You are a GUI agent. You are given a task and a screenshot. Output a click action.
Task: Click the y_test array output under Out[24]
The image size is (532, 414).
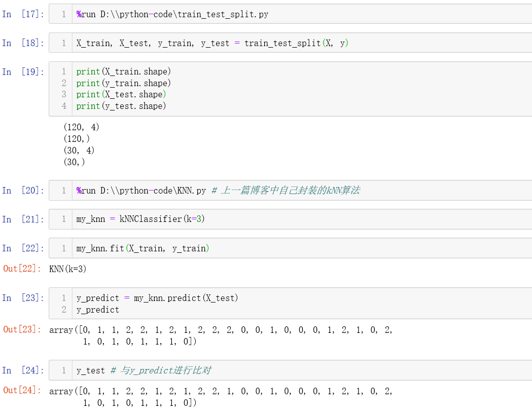tap(221, 397)
